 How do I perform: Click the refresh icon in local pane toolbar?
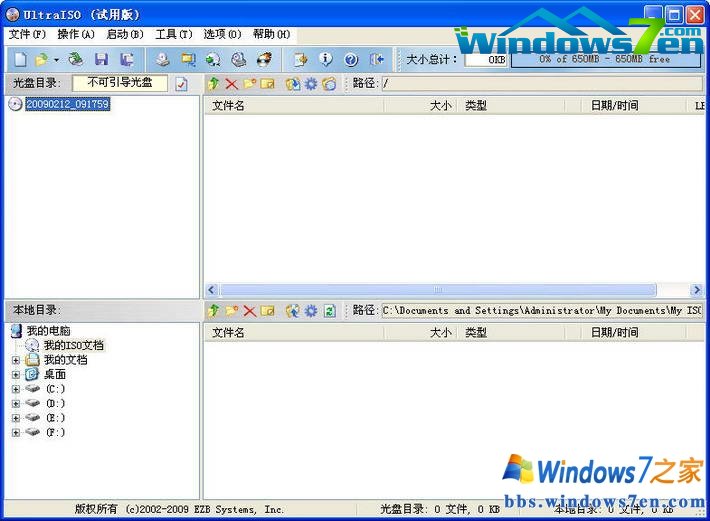(329, 311)
